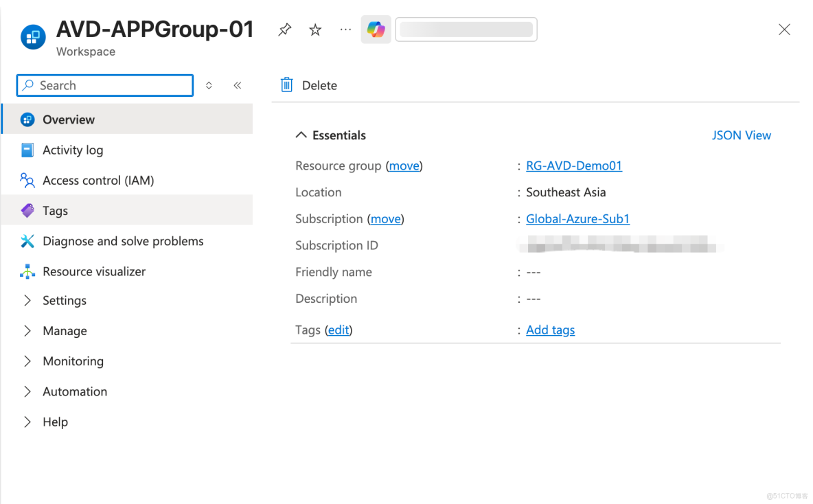Open the more actions ellipsis menu

(x=345, y=30)
